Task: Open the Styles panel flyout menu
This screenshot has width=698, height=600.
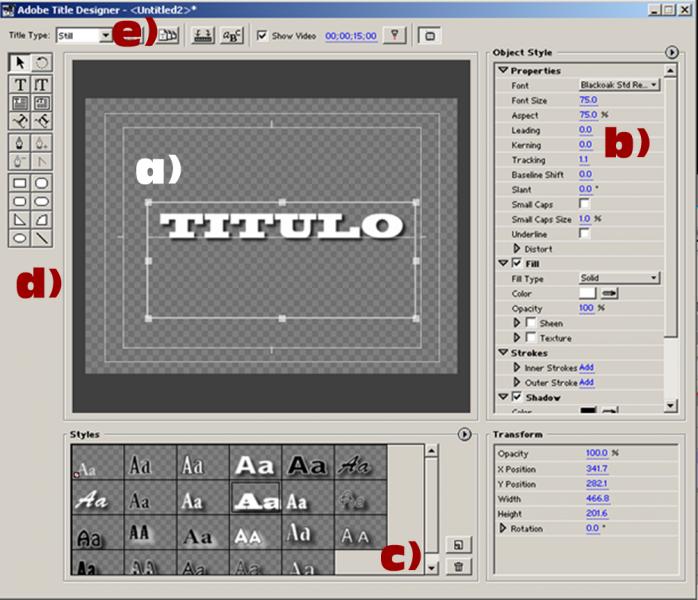Action: pos(464,435)
